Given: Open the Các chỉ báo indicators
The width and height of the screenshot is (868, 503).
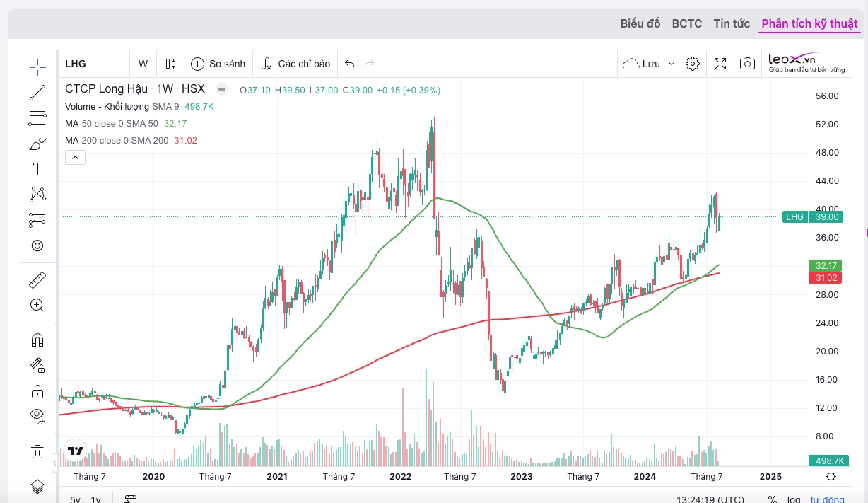Looking at the screenshot, I should coord(295,64).
